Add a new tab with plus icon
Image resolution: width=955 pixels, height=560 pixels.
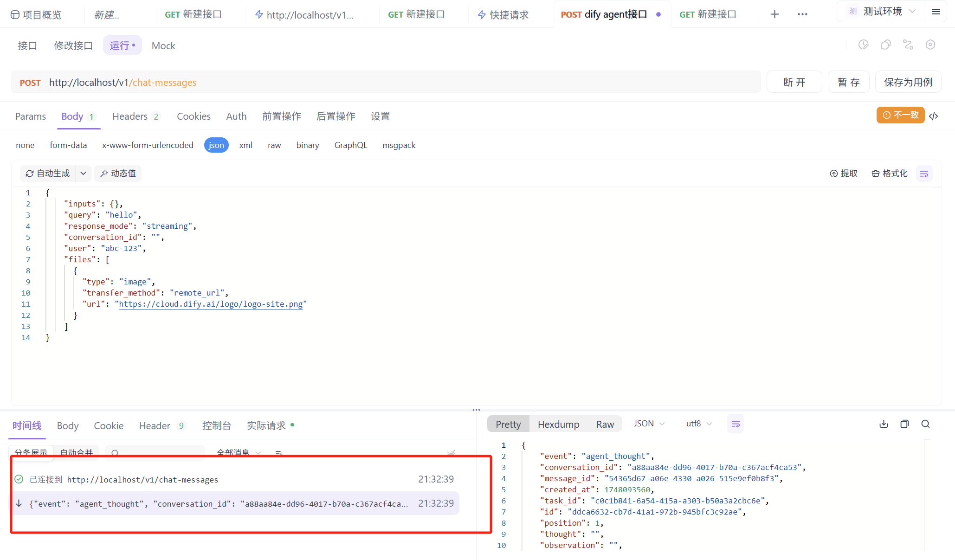(774, 14)
